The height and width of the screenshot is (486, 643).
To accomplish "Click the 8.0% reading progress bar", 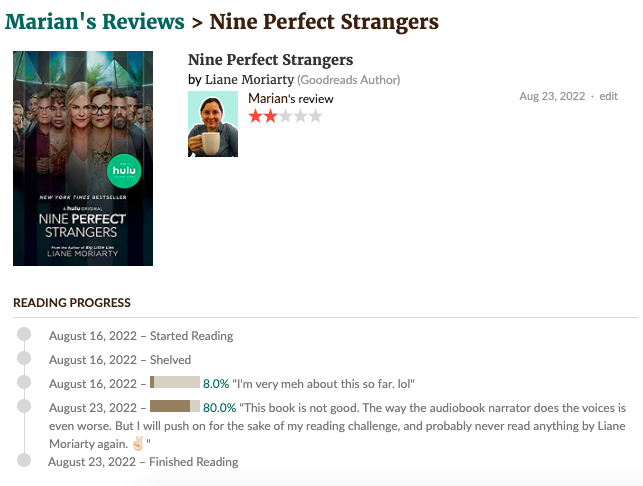I will 175,382.
